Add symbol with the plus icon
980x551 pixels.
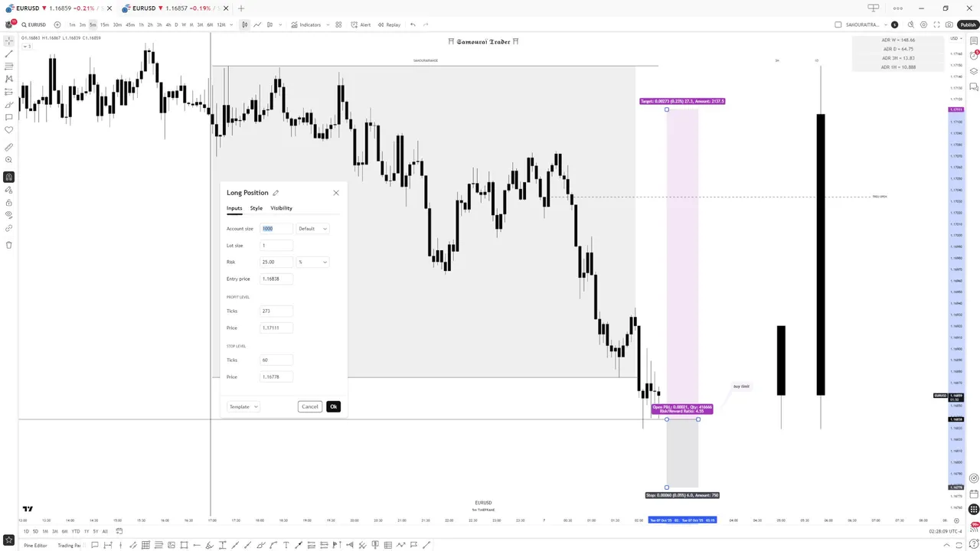tap(57, 24)
